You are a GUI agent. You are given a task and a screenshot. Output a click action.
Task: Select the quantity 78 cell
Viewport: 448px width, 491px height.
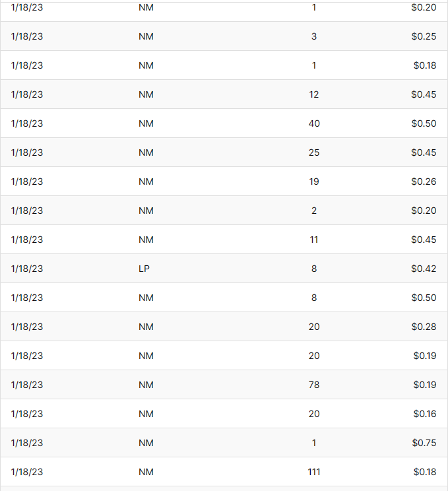(314, 385)
